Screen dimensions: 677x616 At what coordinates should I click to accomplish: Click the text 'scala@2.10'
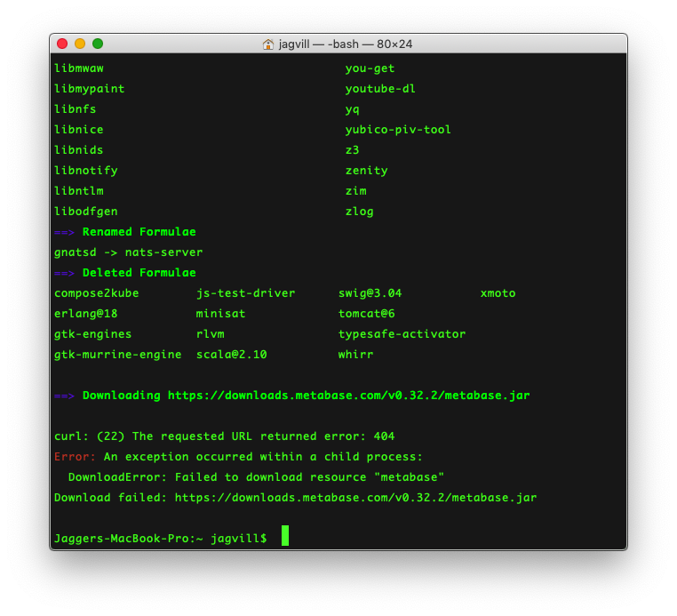[x=231, y=355]
